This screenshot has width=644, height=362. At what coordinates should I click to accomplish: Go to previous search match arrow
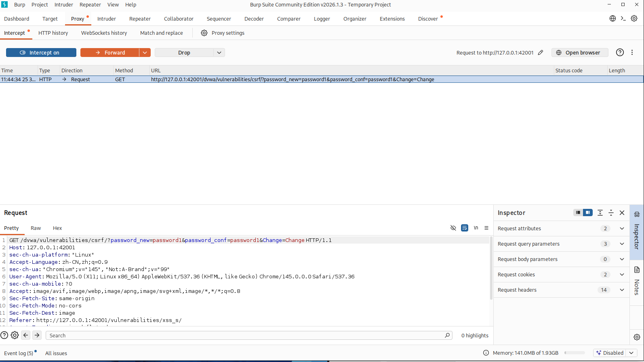(26, 335)
